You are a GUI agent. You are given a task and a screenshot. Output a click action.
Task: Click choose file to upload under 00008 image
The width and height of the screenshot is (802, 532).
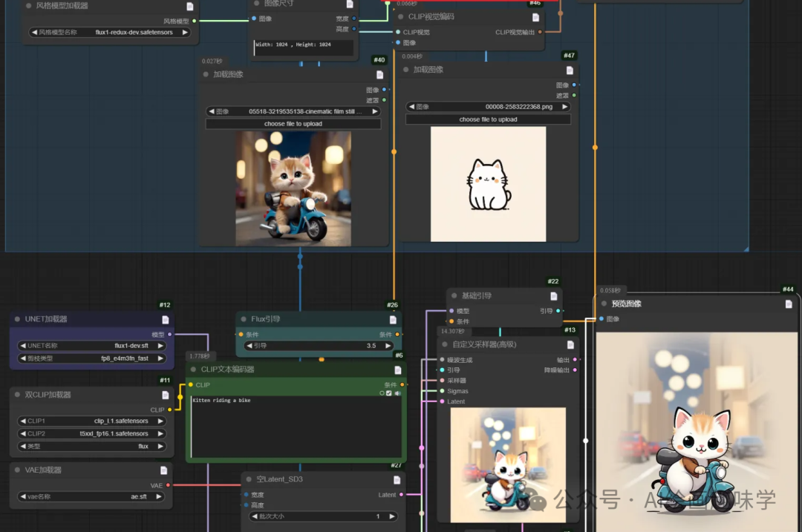click(488, 119)
